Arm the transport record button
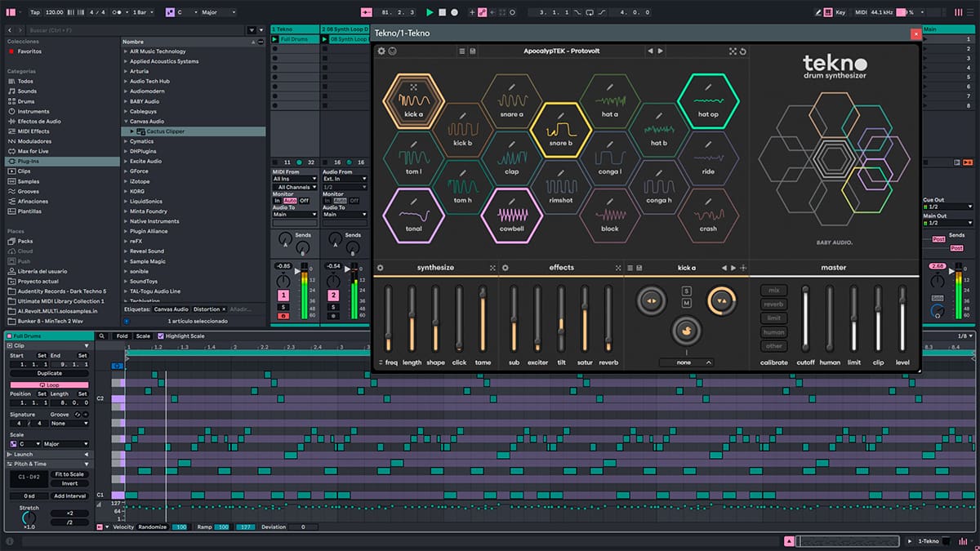This screenshot has width=980, height=551. (455, 12)
